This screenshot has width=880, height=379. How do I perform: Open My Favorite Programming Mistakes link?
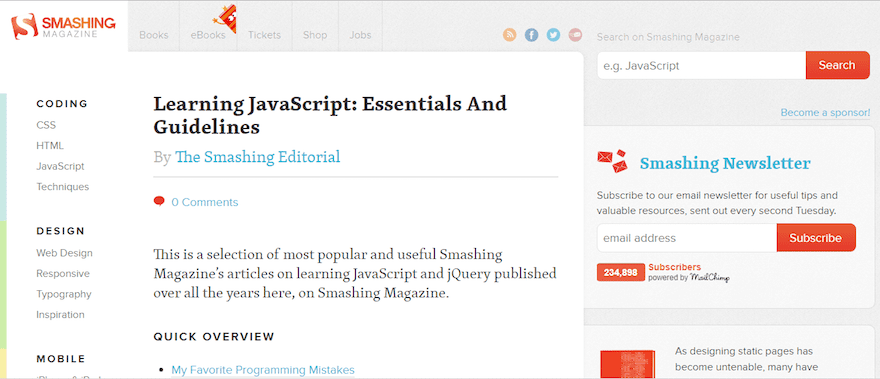(x=263, y=370)
